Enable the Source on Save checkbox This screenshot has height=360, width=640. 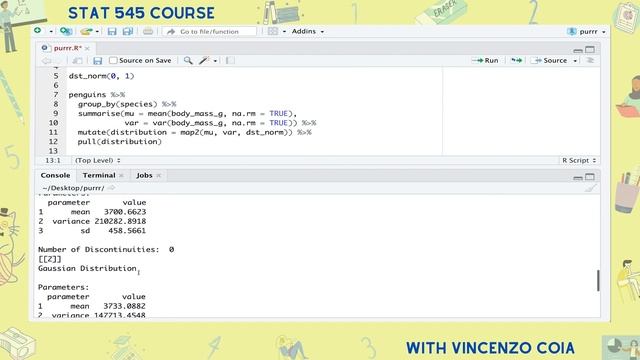click(x=113, y=60)
